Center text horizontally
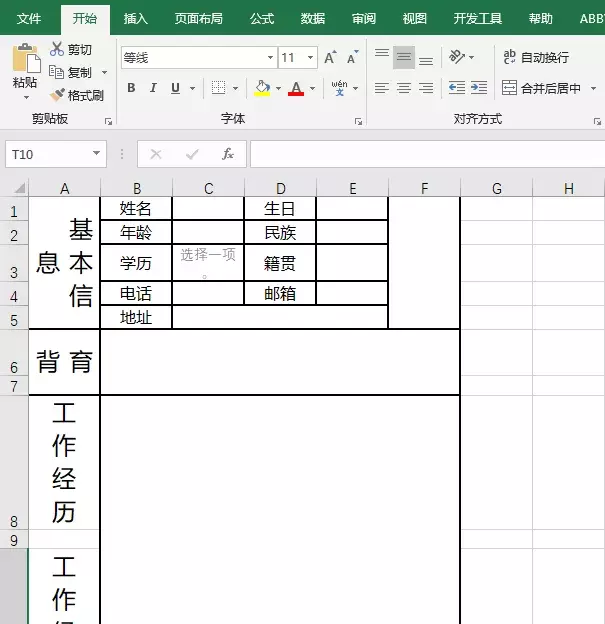605x624 pixels. [x=404, y=88]
